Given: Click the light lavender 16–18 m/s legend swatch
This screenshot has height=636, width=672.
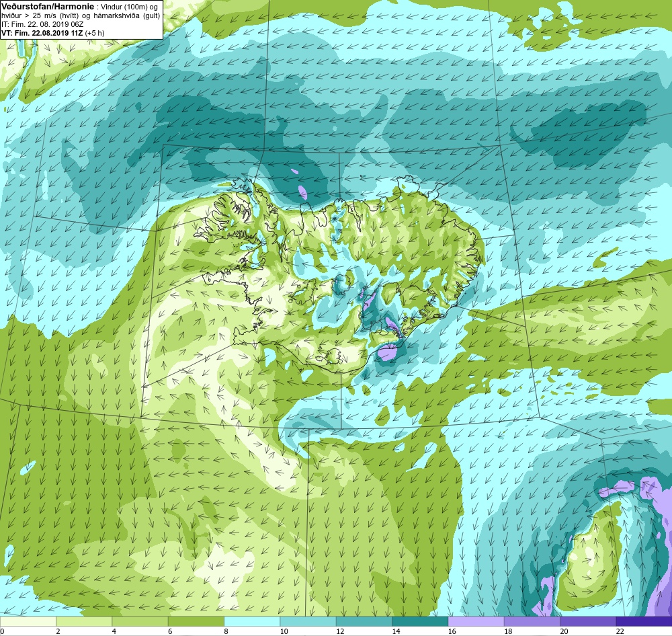Looking at the screenshot, I should [476, 621].
